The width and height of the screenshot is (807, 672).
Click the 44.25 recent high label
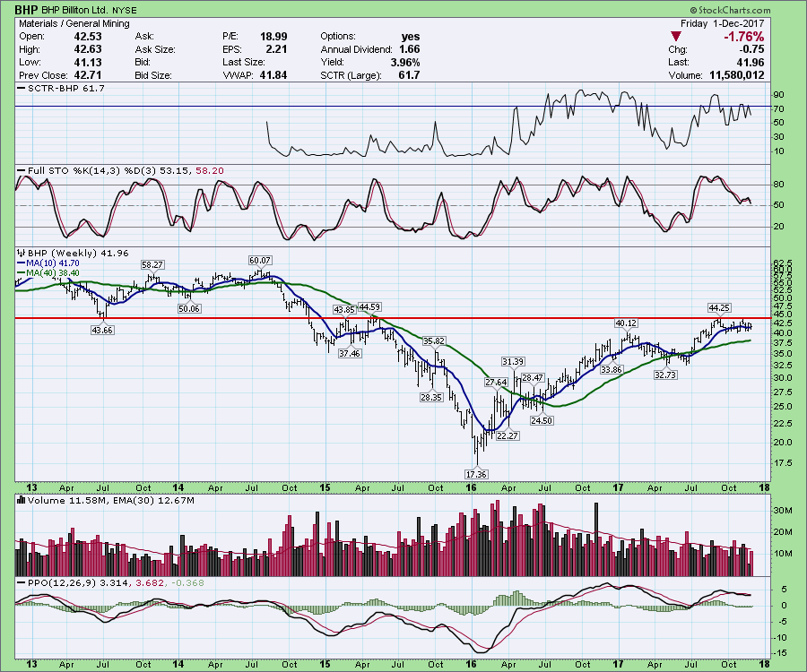[719, 307]
